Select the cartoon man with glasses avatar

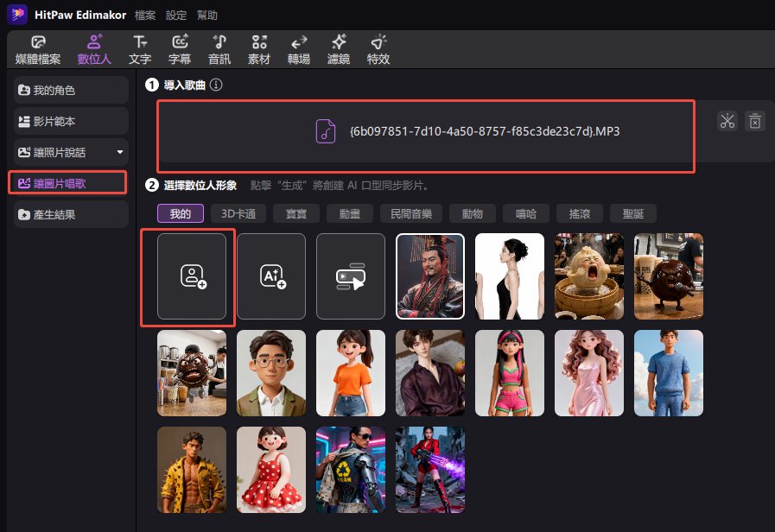tap(271, 373)
